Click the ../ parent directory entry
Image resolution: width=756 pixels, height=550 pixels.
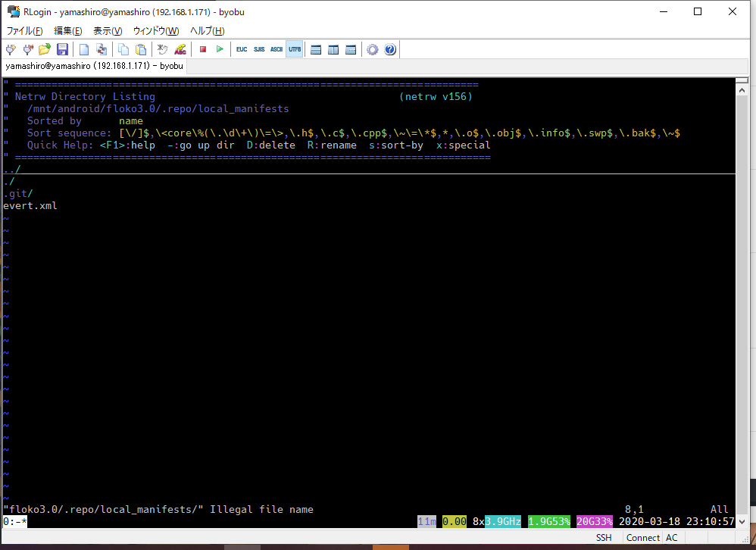pyautogui.click(x=12, y=169)
